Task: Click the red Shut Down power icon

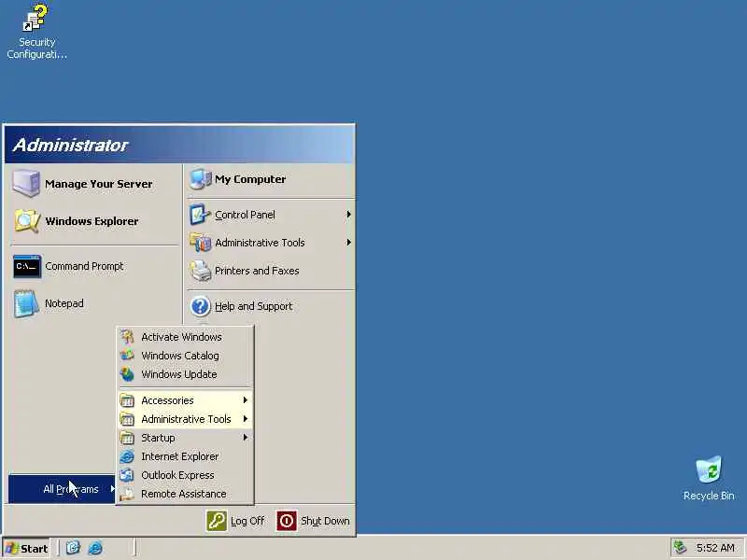Action: [x=287, y=521]
